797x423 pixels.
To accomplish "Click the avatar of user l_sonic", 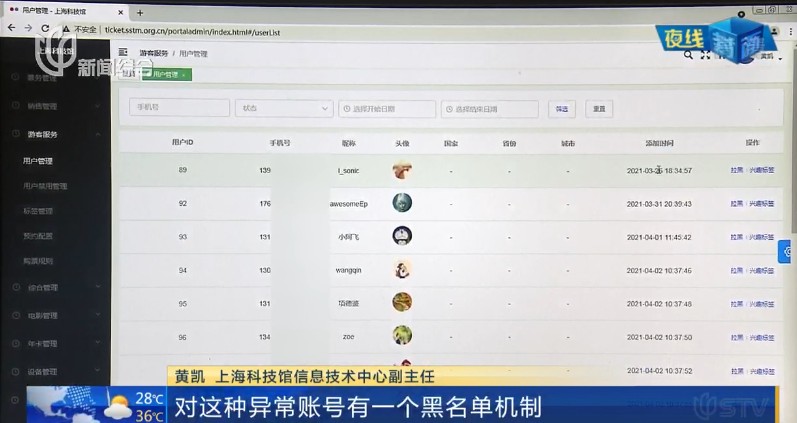I will [x=402, y=170].
